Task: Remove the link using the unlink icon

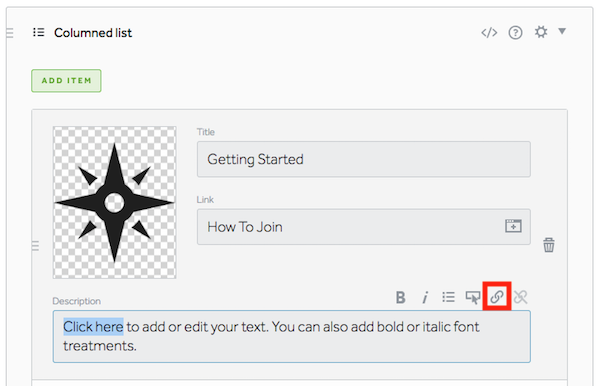Action: click(x=520, y=297)
